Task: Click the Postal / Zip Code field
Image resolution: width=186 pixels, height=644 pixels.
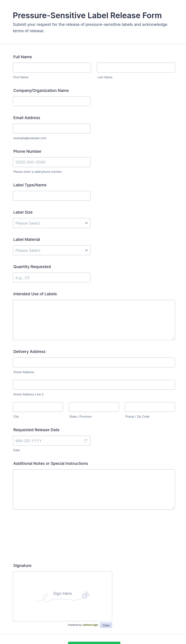Action: pyautogui.click(x=150, y=407)
